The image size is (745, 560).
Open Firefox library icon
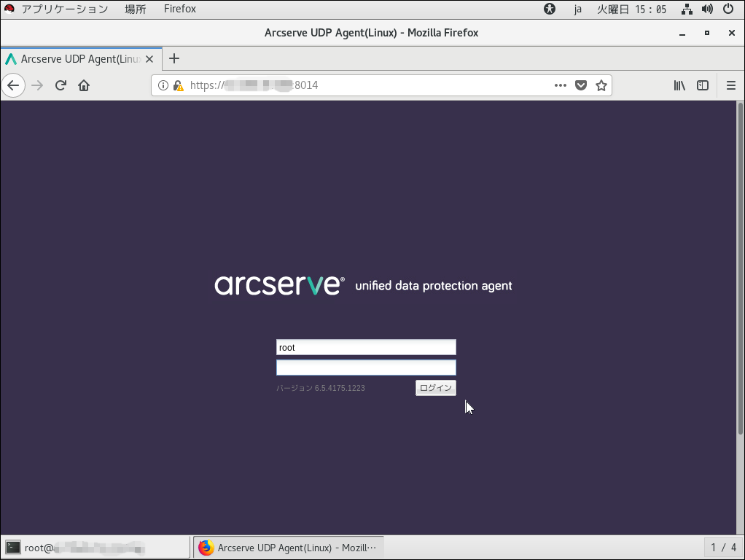(x=679, y=85)
